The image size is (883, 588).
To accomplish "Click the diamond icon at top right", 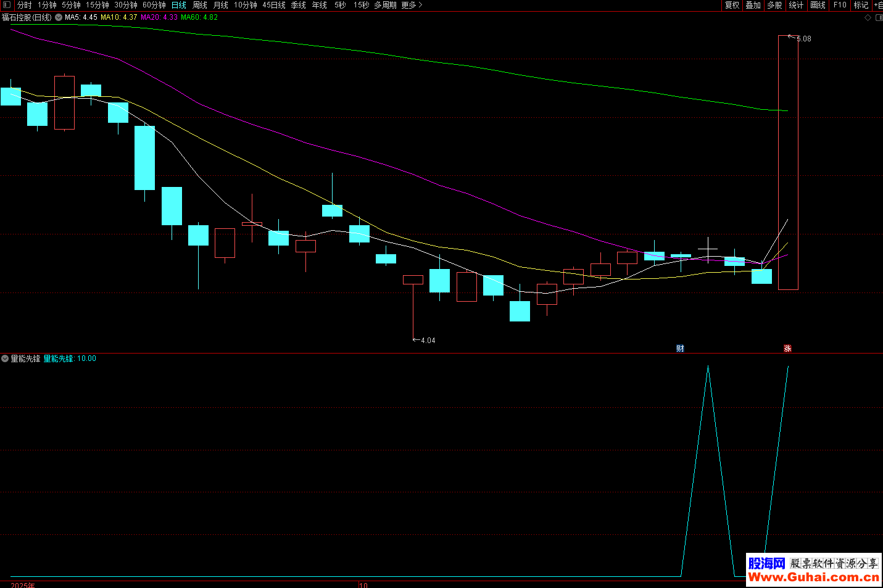I will coord(868,18).
